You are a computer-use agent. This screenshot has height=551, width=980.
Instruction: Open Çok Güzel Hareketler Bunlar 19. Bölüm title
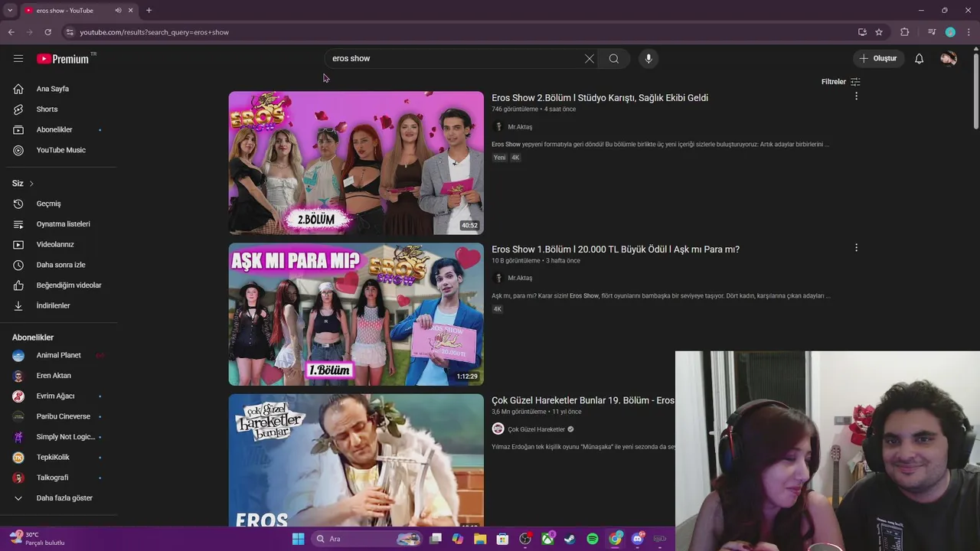[583, 400]
